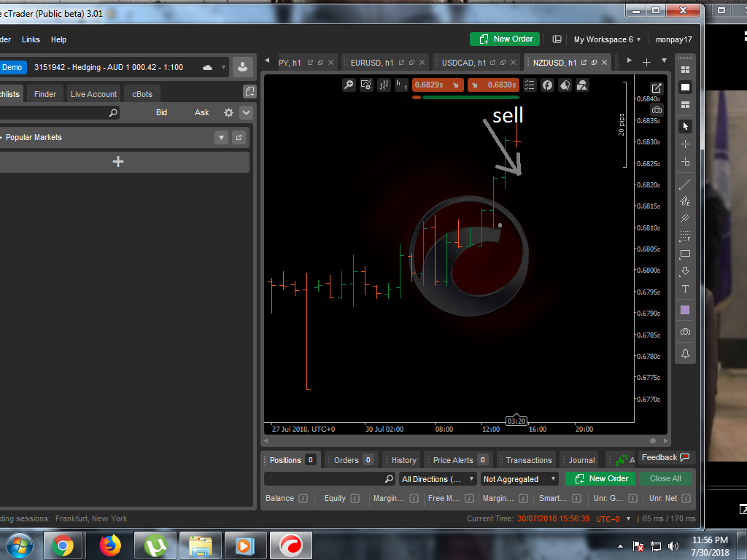
Task: Open the monpay17 account menu
Action: pos(673,39)
